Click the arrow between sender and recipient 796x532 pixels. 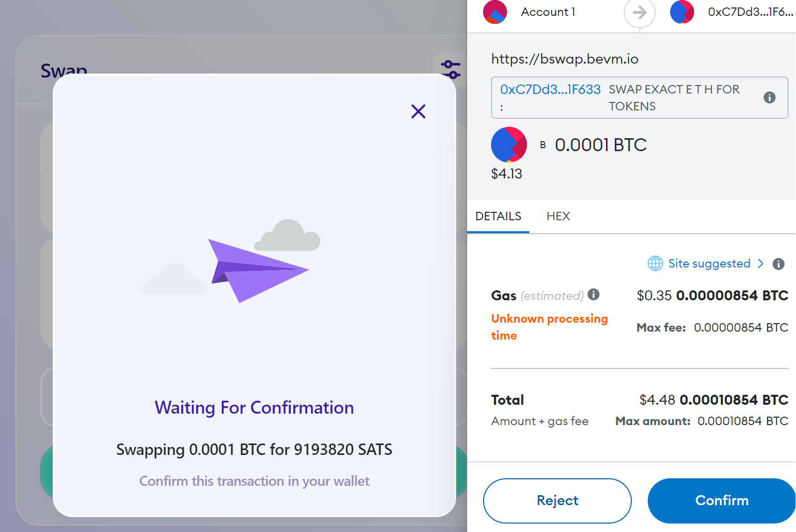click(x=640, y=12)
